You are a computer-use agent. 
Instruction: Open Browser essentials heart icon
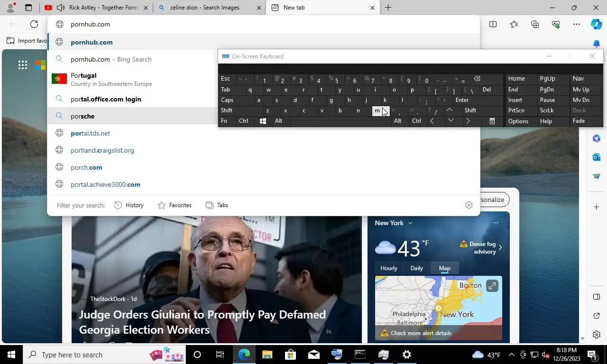[556, 24]
